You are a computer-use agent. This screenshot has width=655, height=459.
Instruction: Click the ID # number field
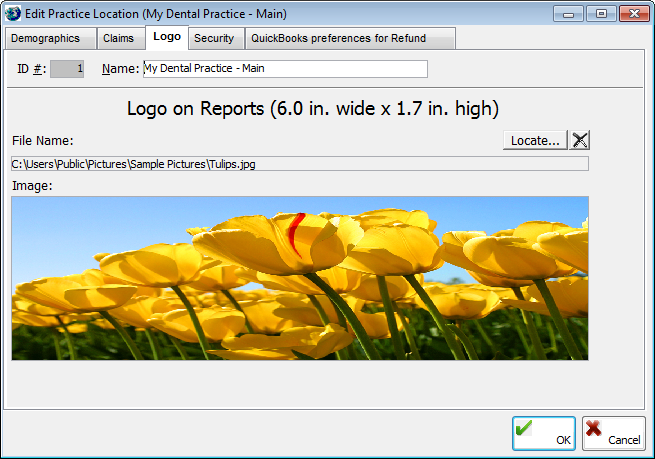click(x=67, y=69)
